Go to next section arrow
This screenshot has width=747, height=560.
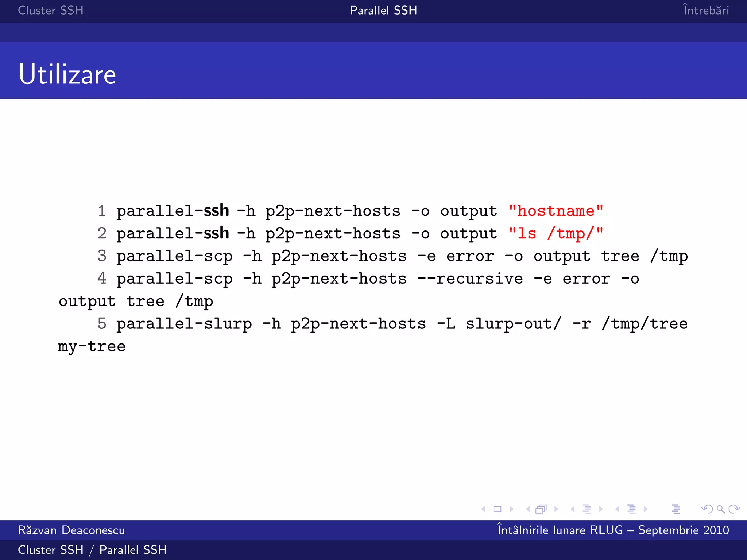point(646,509)
